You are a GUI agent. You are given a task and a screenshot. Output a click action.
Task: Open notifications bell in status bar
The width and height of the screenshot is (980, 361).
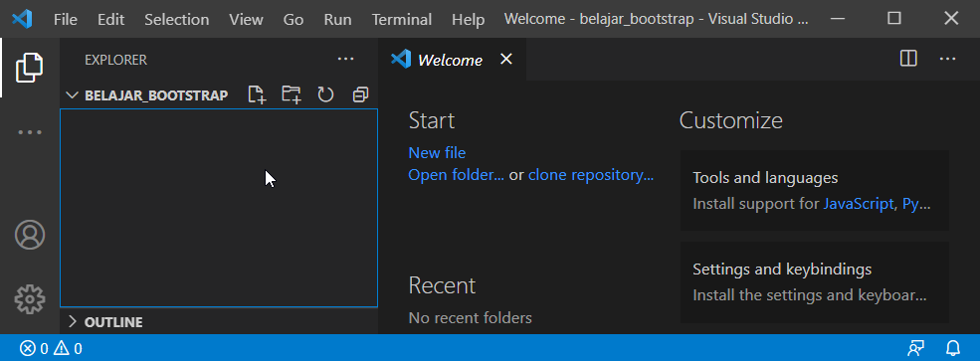pyautogui.click(x=952, y=348)
